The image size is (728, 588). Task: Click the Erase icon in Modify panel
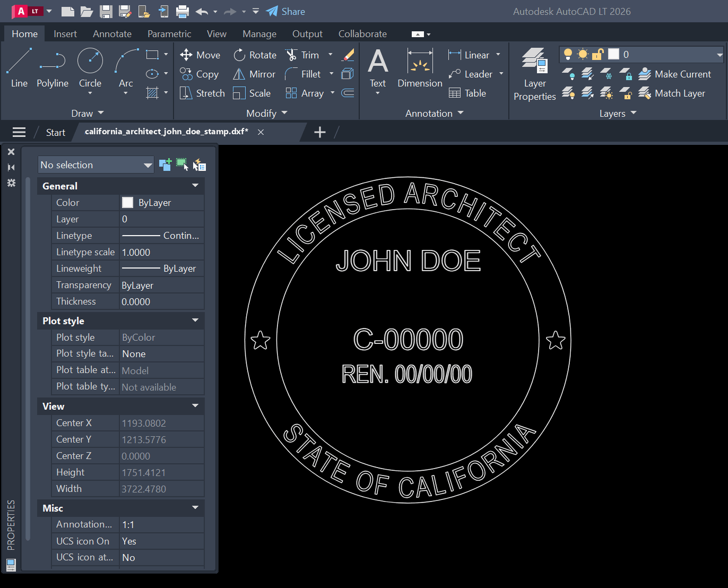pyautogui.click(x=348, y=55)
